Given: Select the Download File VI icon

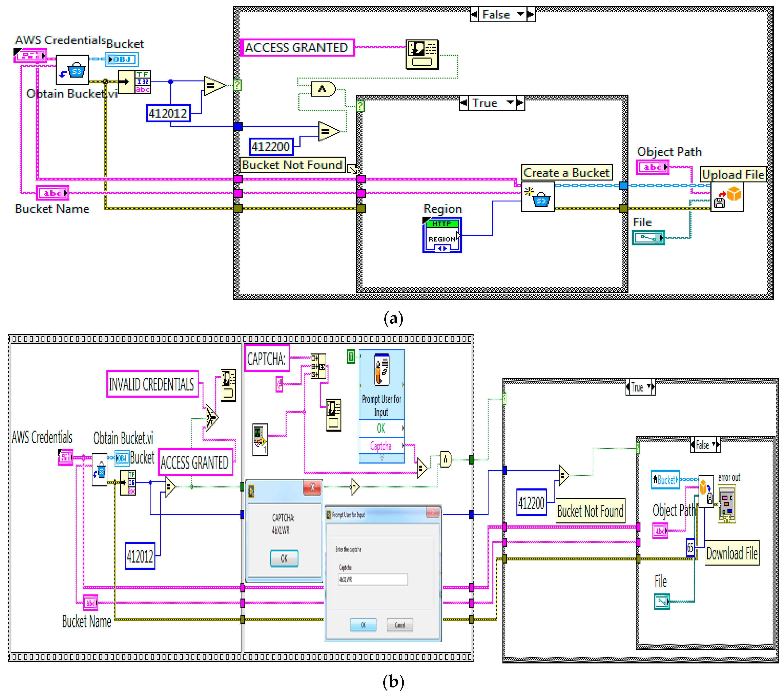Looking at the screenshot, I should click(x=706, y=491).
